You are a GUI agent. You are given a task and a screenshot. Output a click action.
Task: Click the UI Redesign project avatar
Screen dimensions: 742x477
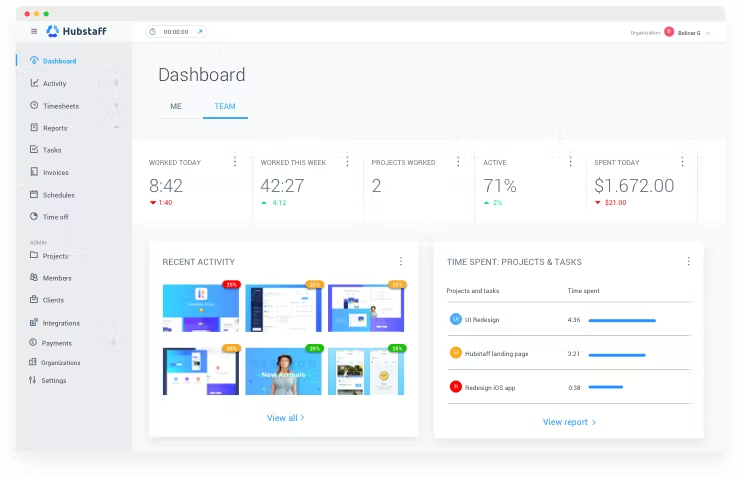455,319
